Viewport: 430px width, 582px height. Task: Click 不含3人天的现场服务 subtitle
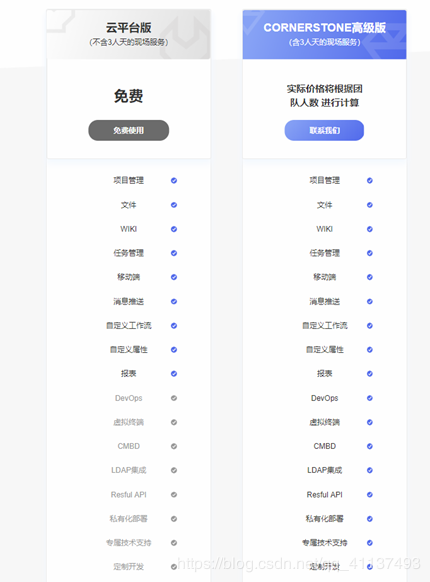tap(128, 42)
